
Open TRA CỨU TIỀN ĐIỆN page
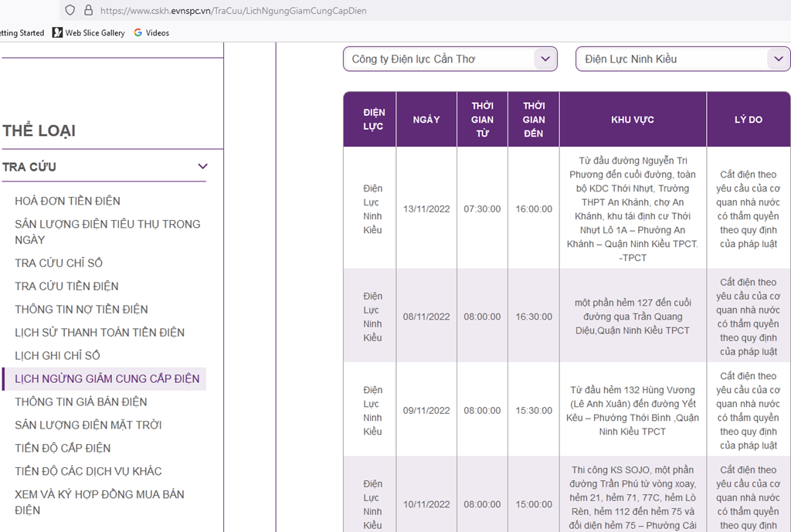66,286
